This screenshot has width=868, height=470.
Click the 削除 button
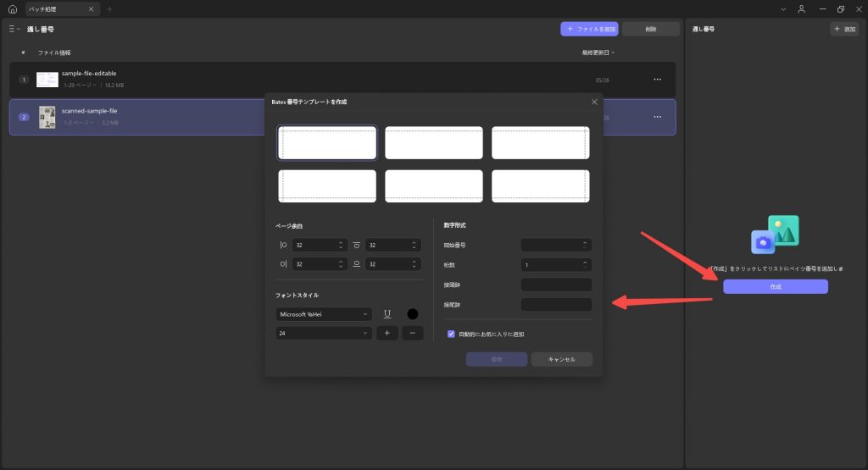click(651, 29)
